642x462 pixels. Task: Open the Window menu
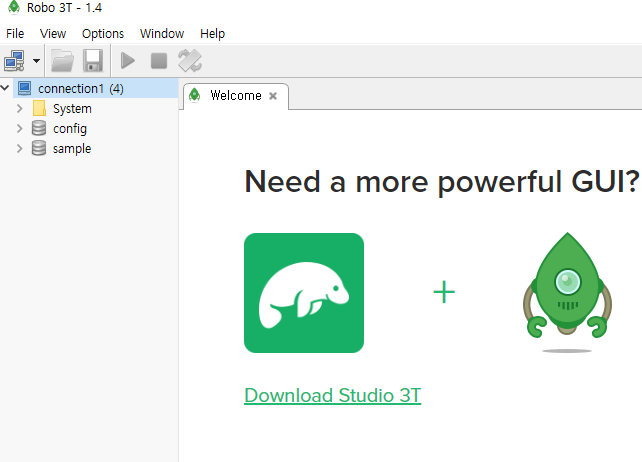coord(162,34)
